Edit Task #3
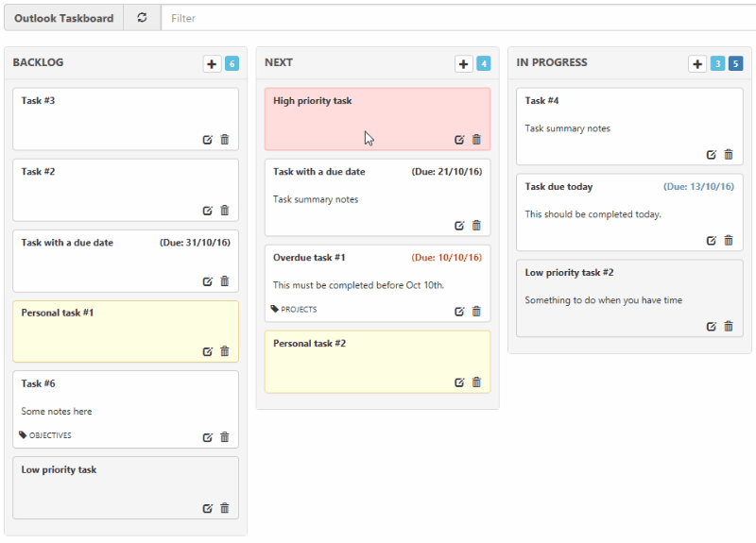 [x=207, y=140]
